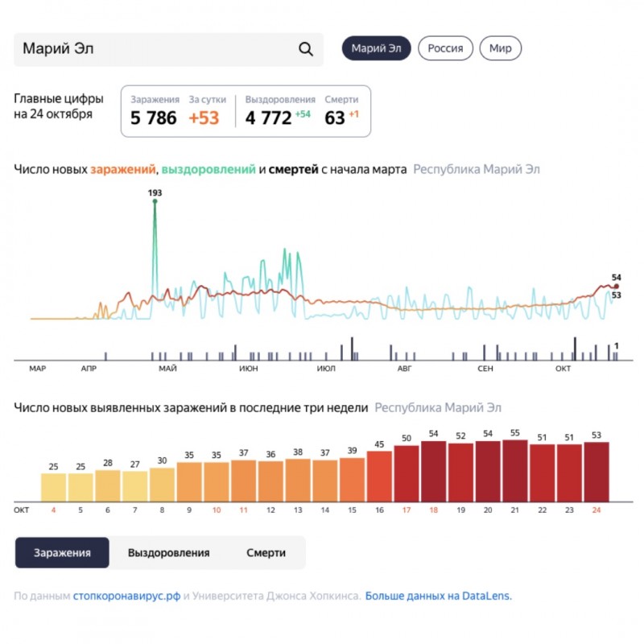Click the bar for October 24

point(597,471)
